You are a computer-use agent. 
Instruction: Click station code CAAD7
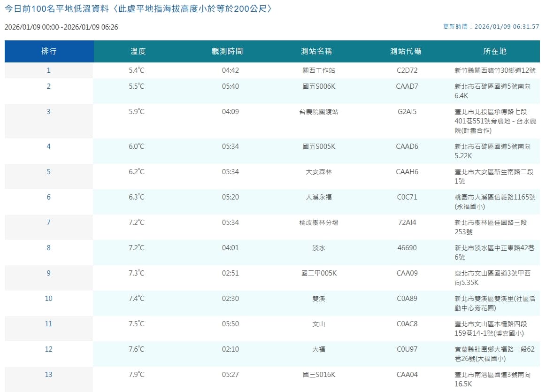click(407, 86)
